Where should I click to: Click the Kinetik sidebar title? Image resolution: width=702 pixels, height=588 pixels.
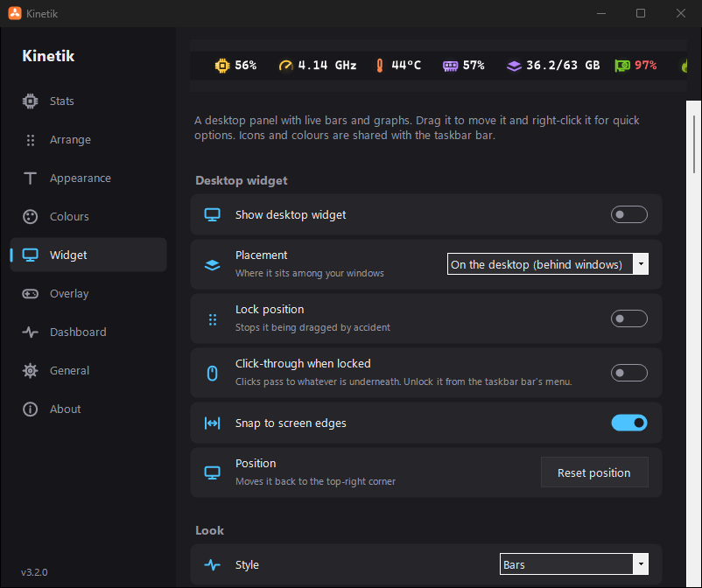point(48,56)
